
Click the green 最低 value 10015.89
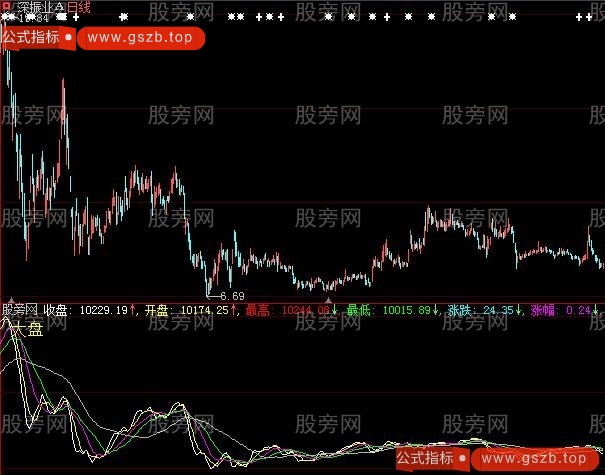click(404, 311)
